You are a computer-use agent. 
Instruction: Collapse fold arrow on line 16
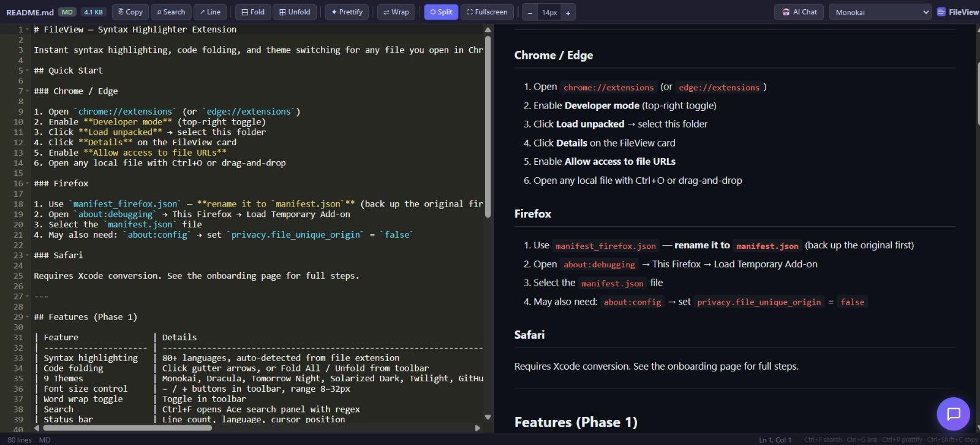pyautogui.click(x=27, y=183)
